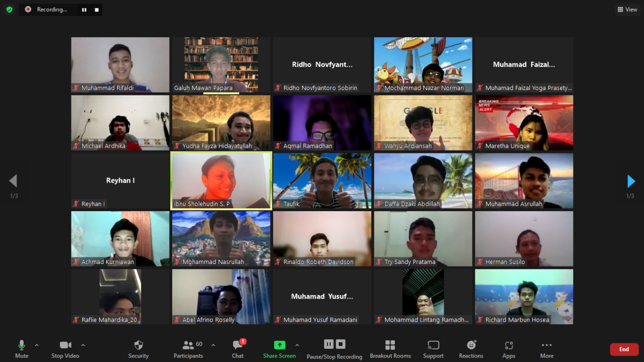Image resolution: width=644 pixels, height=362 pixels.
Task: Open the More options menu
Action: pyautogui.click(x=546, y=345)
